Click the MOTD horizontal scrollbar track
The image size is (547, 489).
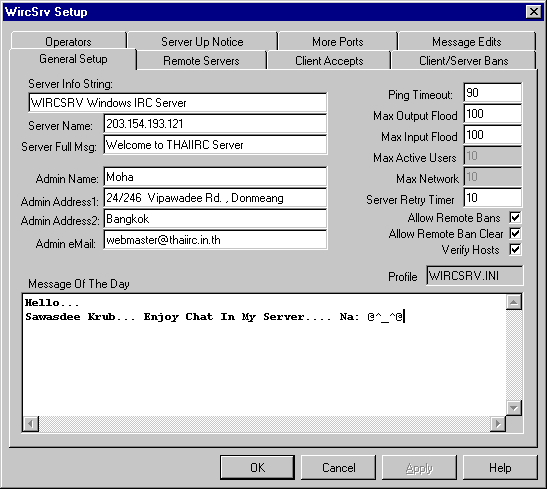click(264, 423)
